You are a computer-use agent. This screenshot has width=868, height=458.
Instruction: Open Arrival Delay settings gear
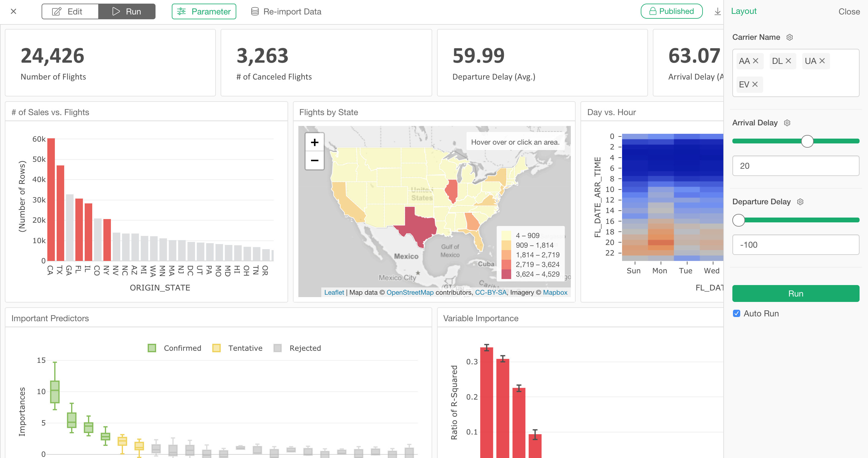787,123
